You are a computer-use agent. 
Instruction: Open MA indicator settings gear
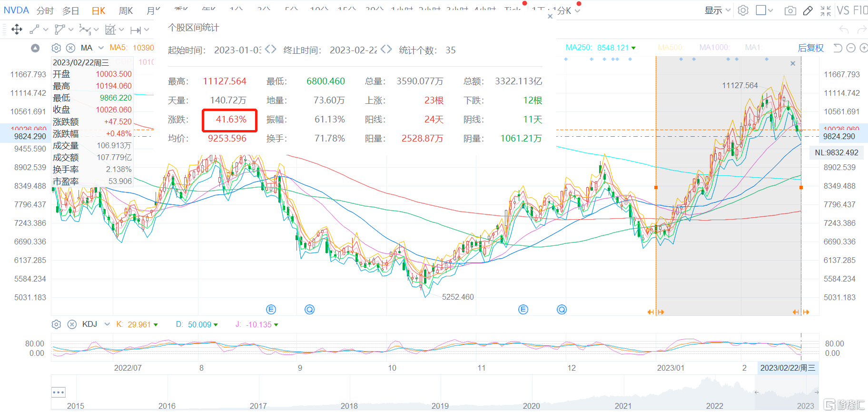coord(56,48)
